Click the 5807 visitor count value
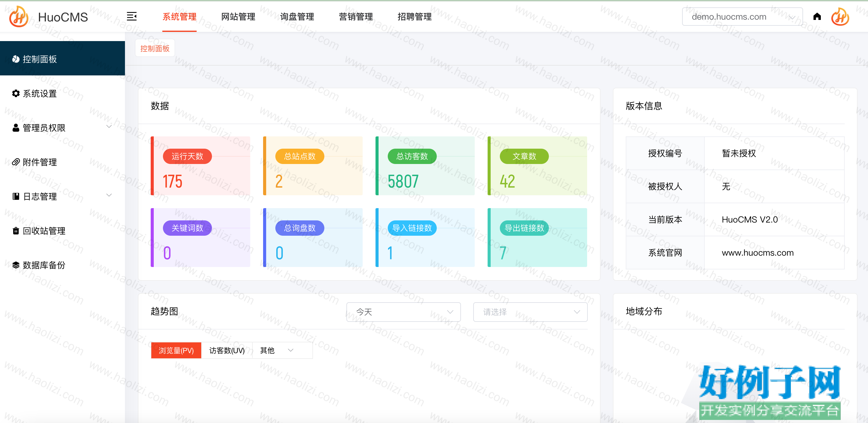Screen dimensions: 868x423 tap(403, 181)
